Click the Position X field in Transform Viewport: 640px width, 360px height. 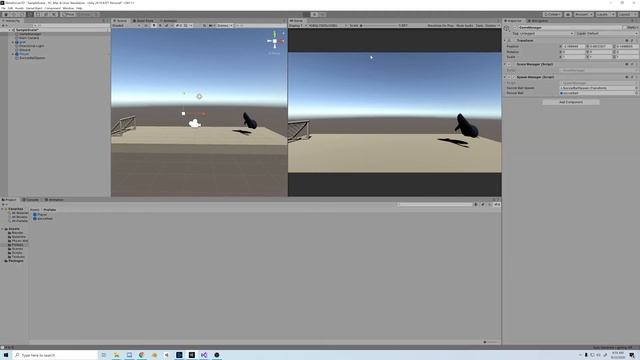(573, 46)
